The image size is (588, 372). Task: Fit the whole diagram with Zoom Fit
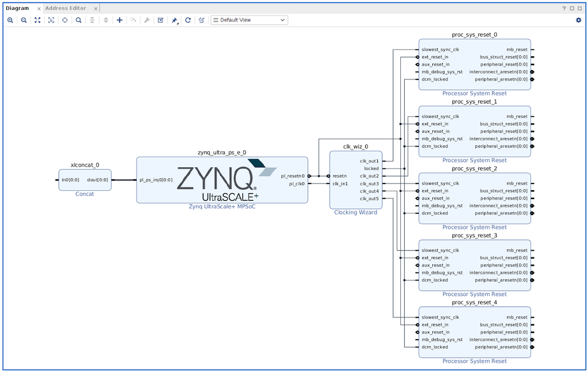click(x=37, y=20)
